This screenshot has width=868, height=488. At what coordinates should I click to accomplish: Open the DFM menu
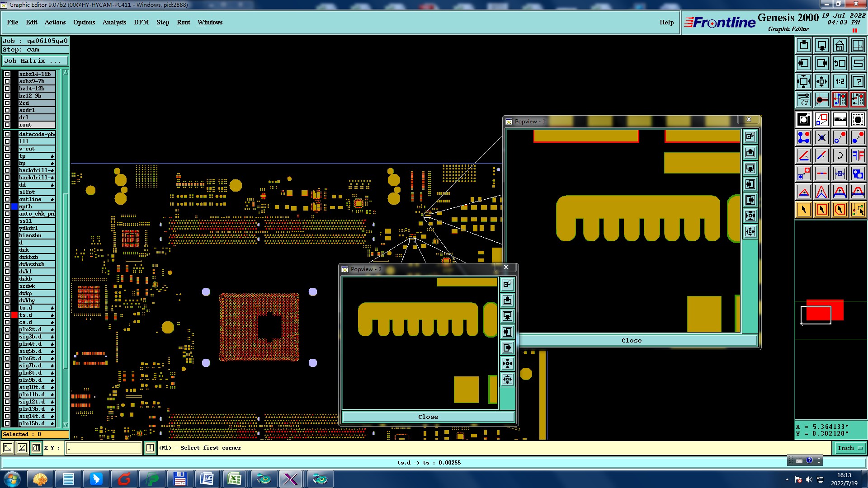click(141, 22)
